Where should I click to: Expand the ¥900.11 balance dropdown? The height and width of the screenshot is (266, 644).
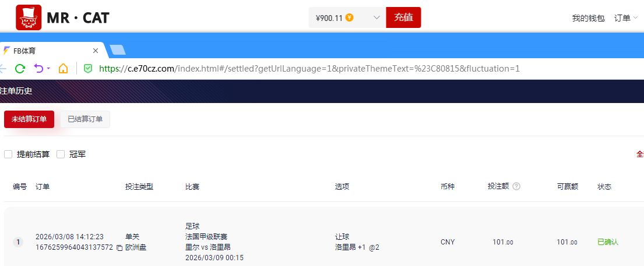(376, 17)
